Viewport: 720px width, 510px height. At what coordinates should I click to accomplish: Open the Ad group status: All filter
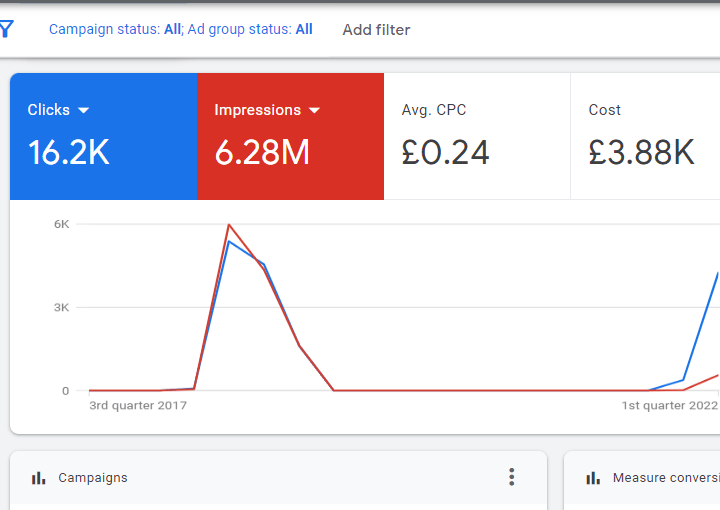click(250, 29)
